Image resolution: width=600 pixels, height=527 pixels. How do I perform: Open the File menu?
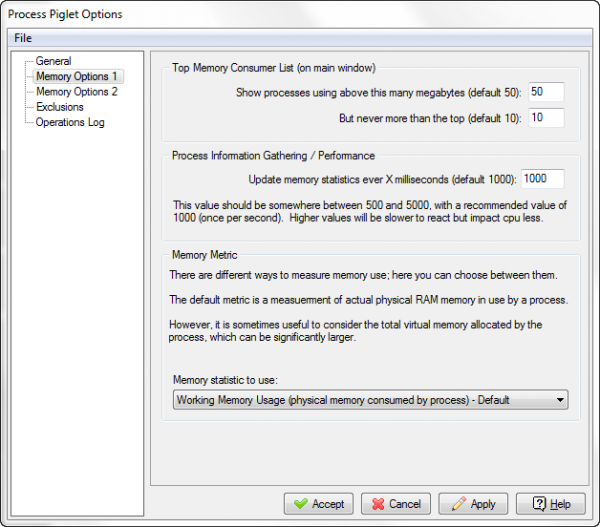[23, 38]
